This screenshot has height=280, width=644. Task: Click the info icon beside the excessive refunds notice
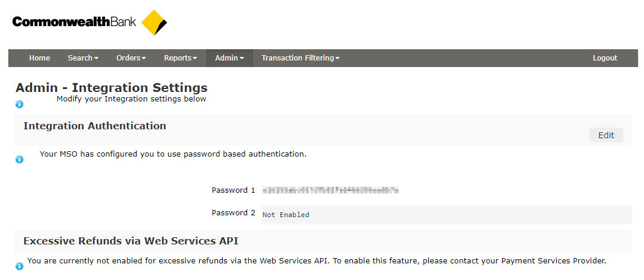click(x=20, y=266)
